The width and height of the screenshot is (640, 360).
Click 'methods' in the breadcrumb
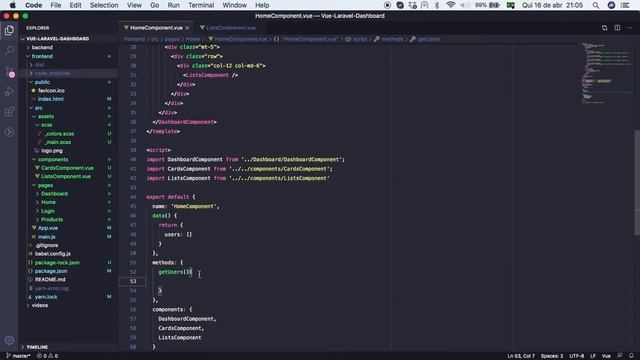[392, 39]
